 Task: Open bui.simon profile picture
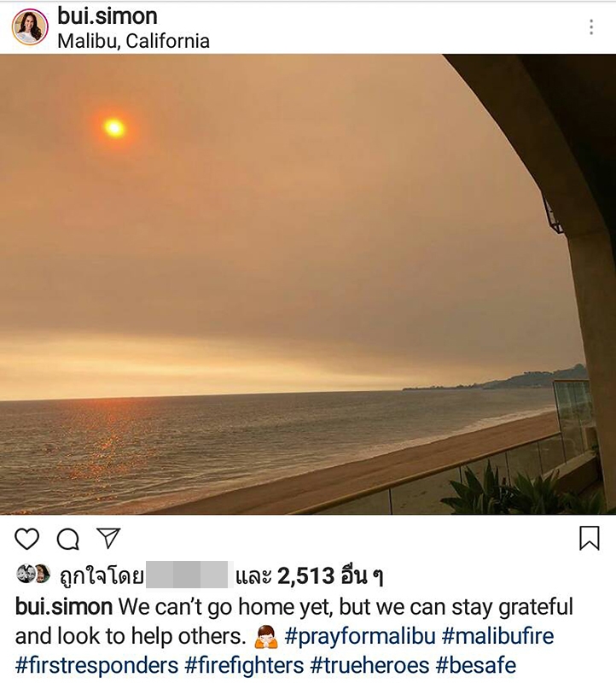click(x=30, y=27)
